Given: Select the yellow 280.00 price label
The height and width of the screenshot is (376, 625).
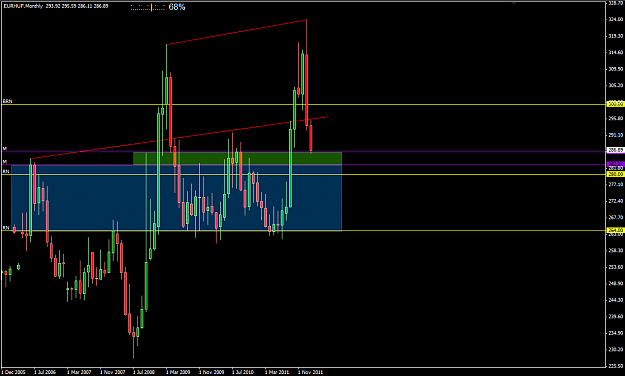Looking at the screenshot, I should pyautogui.click(x=615, y=174).
